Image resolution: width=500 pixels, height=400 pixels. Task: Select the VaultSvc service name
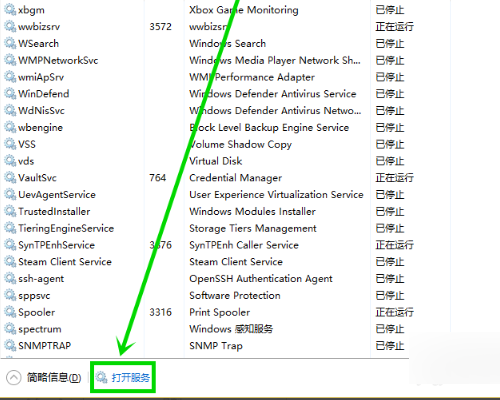pos(37,178)
